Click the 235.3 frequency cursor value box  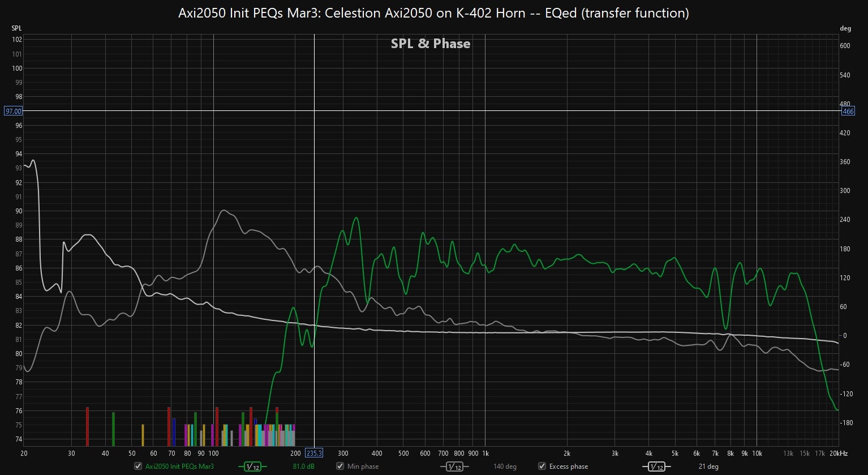[x=314, y=453]
